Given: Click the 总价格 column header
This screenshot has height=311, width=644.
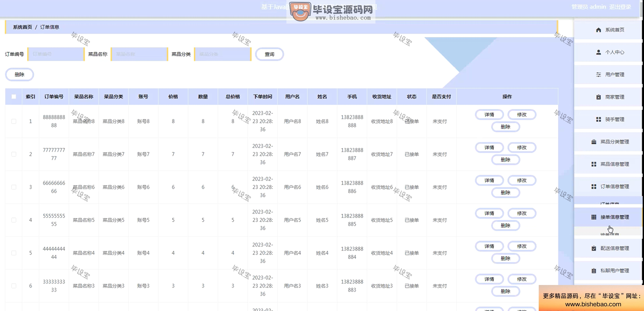Looking at the screenshot, I should [233, 97].
